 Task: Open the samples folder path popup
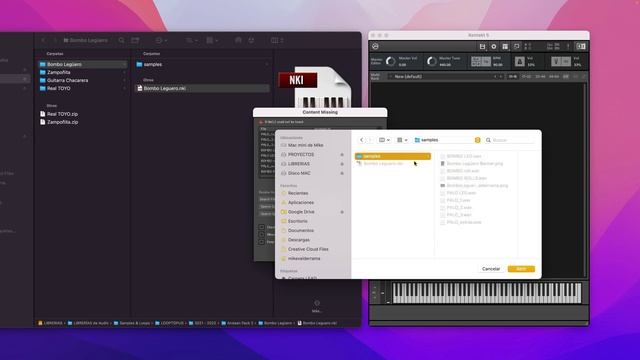click(x=447, y=140)
